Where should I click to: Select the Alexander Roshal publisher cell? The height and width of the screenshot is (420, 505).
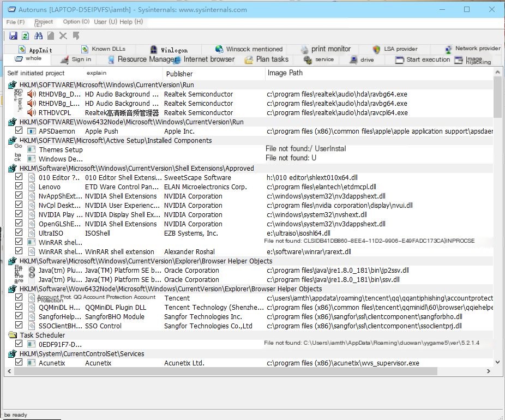point(189,252)
